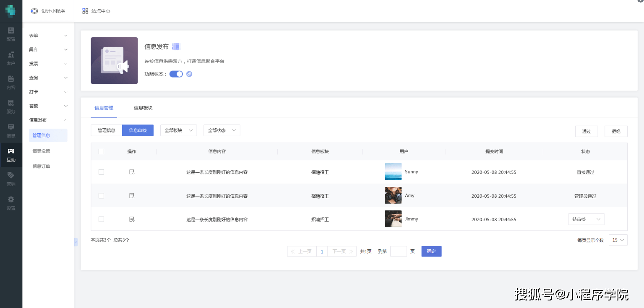Expand the 留言 menu group
This screenshot has width=644, height=308.
(x=48, y=49)
